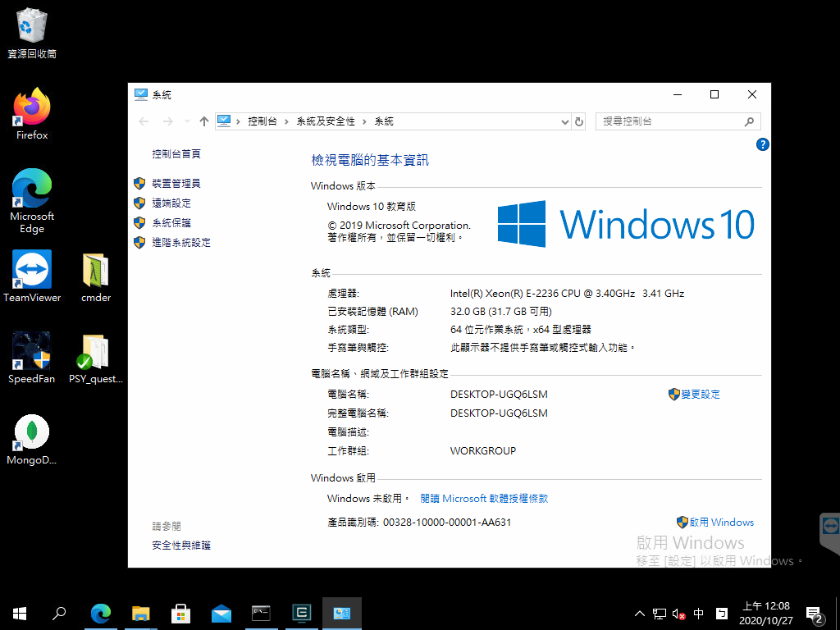The width and height of the screenshot is (840, 630).
Task: Select the DESKTOP-UGQ6LSM computer name value
Action: tap(499, 395)
